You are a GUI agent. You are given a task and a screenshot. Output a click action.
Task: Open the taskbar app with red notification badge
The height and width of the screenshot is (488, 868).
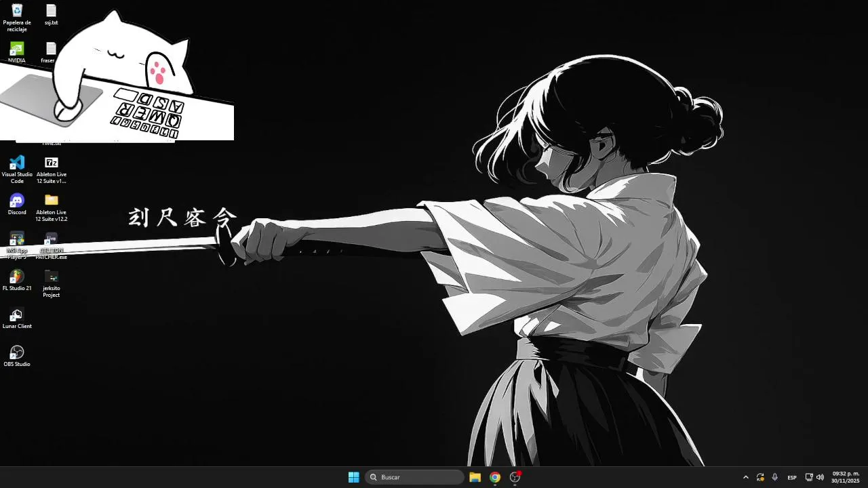click(x=515, y=477)
